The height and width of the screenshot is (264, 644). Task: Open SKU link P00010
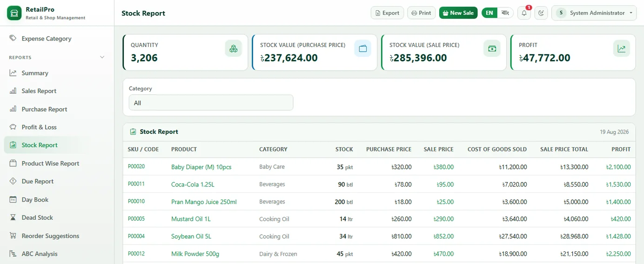136,201
